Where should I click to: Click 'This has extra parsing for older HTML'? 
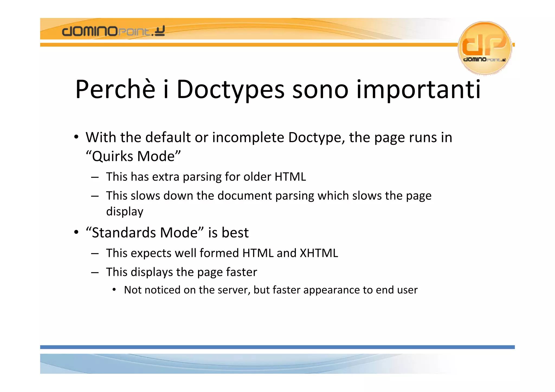pos(206,177)
